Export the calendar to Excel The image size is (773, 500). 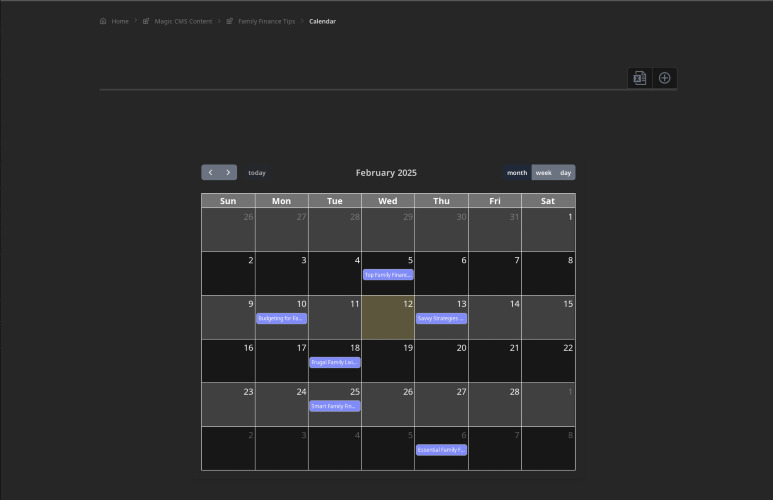tap(639, 78)
